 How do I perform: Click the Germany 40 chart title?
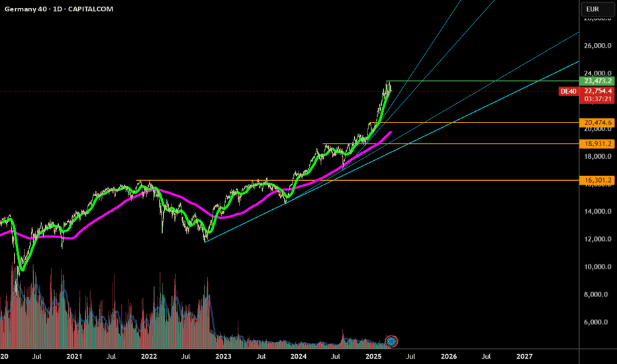59,9
